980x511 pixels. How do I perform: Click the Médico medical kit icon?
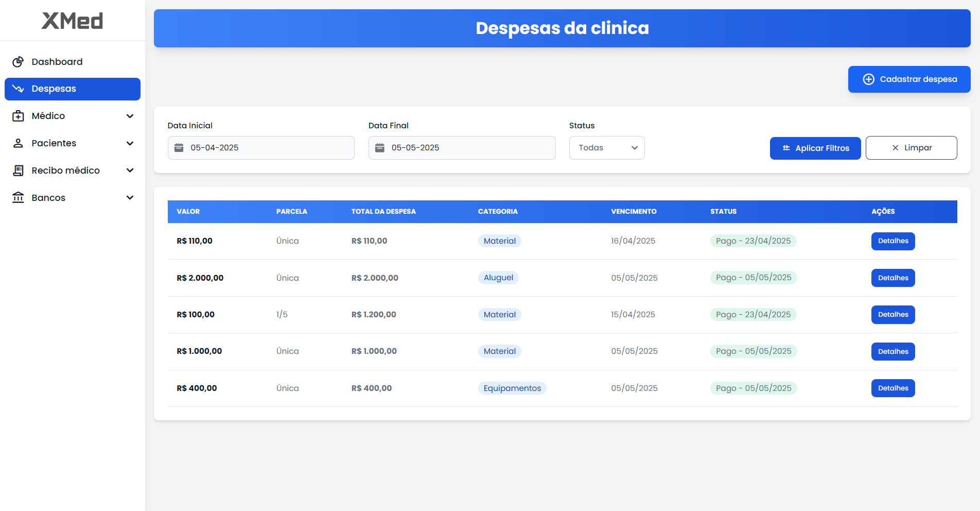(x=18, y=116)
